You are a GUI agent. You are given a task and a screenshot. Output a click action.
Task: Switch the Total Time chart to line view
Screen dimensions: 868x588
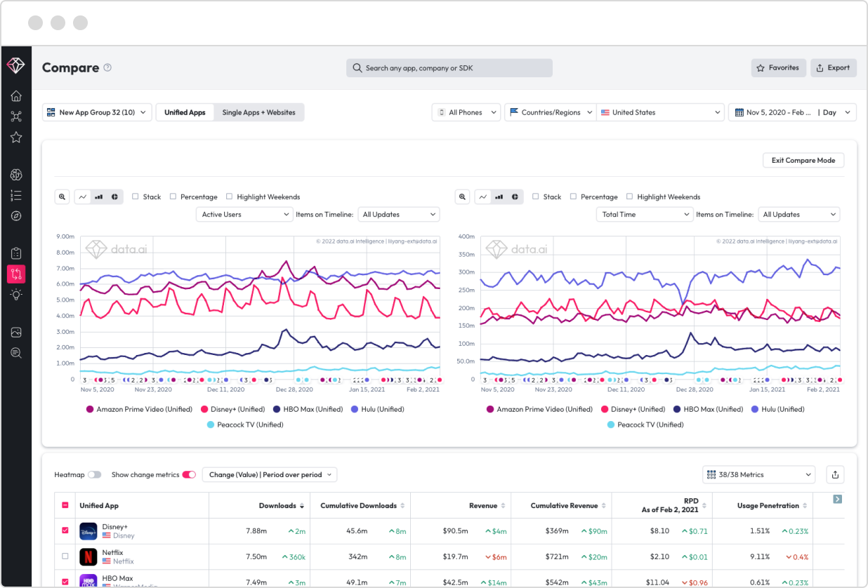483,197
